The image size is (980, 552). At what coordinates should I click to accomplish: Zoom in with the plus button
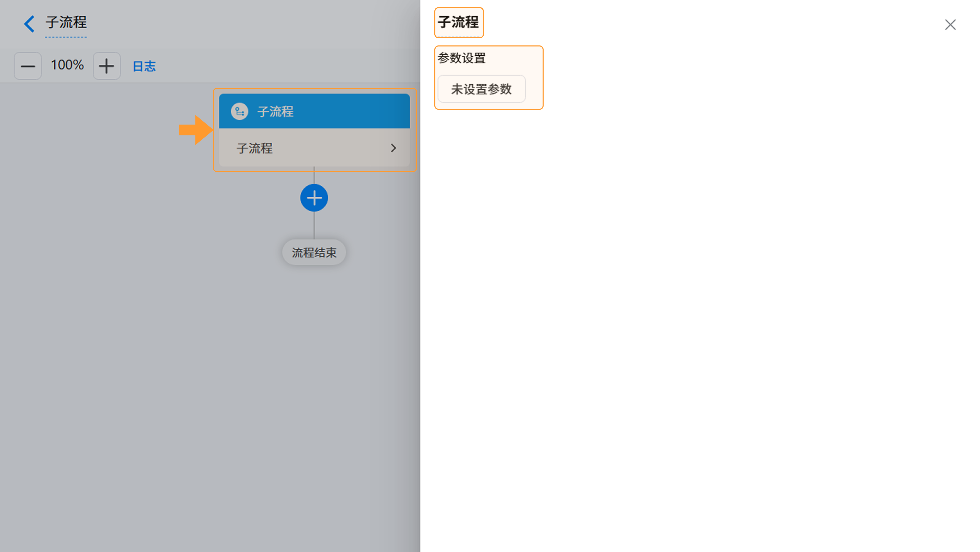(106, 66)
